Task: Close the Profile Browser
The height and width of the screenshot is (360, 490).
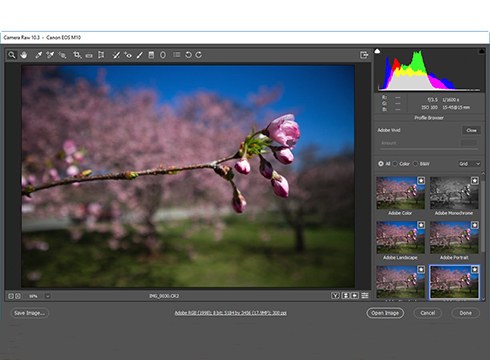Action: pyautogui.click(x=471, y=130)
